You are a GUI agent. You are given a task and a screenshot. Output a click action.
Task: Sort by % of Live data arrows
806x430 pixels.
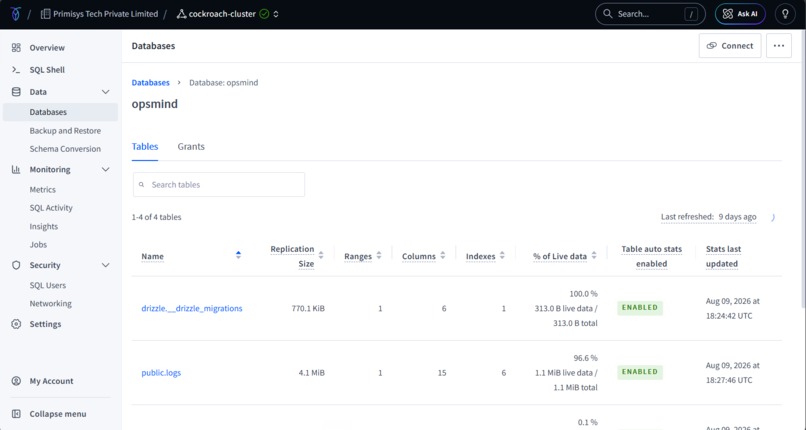[x=594, y=255]
